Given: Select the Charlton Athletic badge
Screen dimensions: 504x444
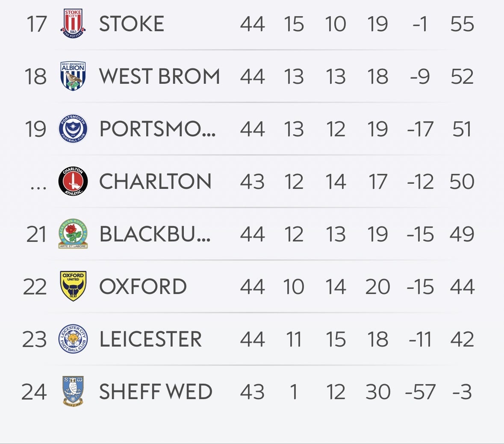Looking at the screenshot, I should [x=73, y=181].
